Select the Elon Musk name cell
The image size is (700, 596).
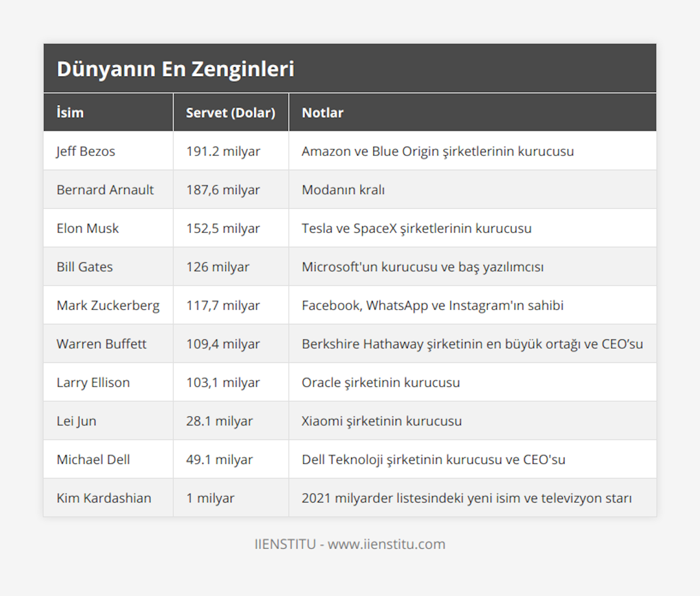click(x=87, y=228)
